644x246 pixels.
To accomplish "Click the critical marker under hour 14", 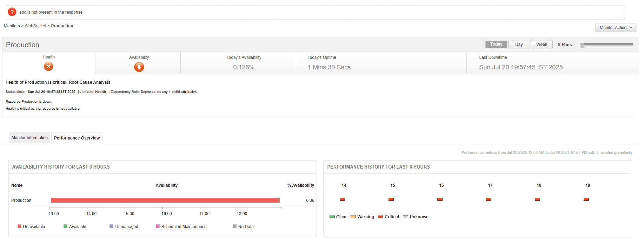I will [342, 199].
